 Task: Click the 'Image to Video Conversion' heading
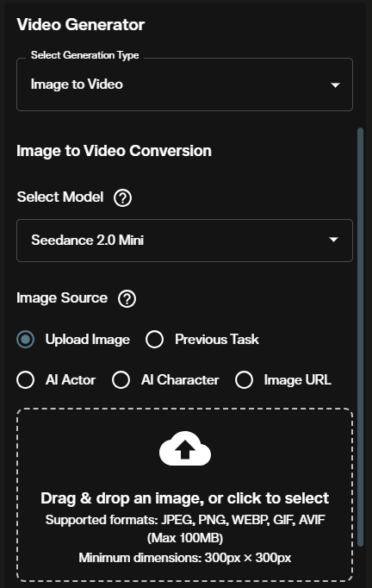(x=114, y=151)
